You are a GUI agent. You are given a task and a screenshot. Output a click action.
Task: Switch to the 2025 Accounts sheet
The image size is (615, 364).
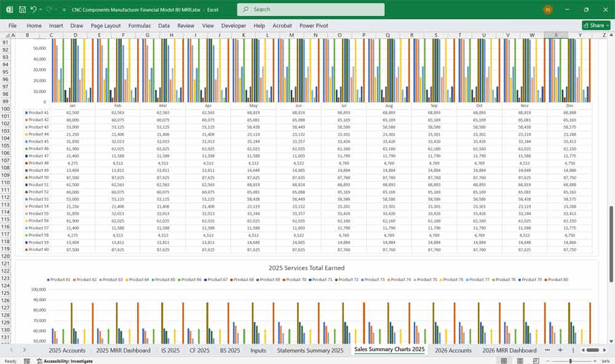[x=67, y=350]
